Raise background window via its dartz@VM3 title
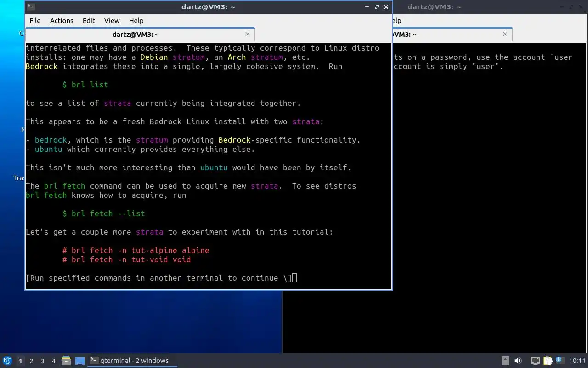This screenshot has width=588, height=368. click(434, 7)
